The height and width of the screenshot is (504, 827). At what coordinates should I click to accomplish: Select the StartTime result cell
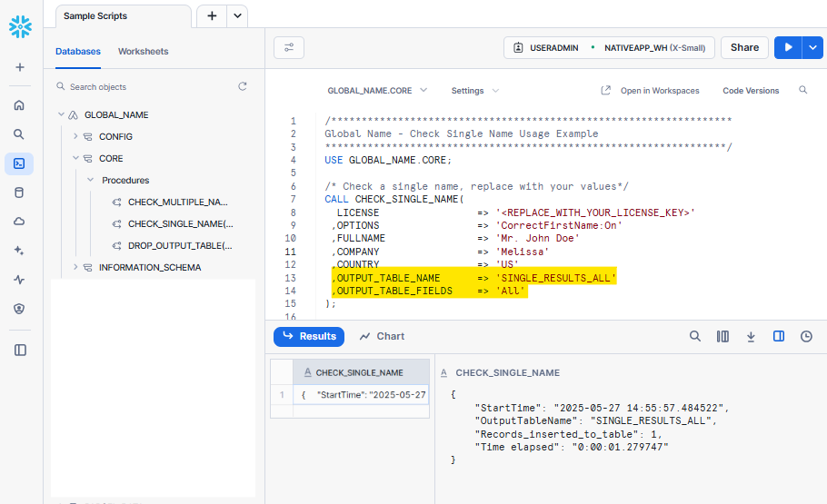coord(361,395)
